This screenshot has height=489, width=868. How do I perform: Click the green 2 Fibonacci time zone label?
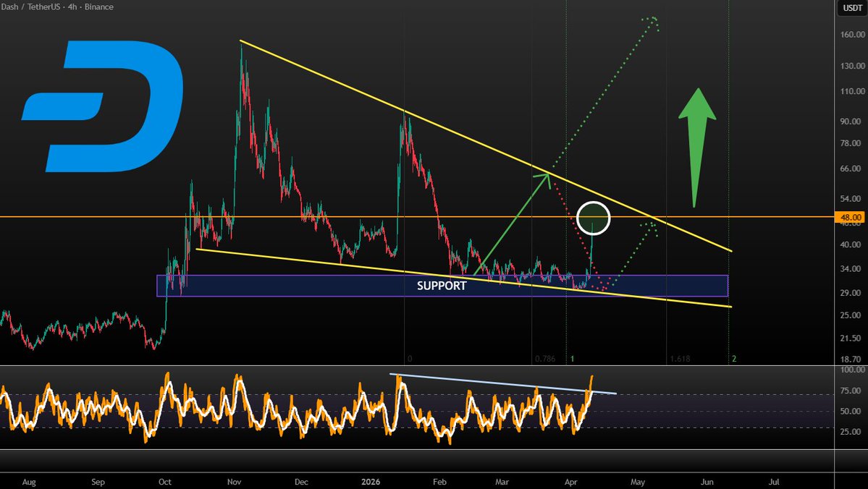pos(734,359)
